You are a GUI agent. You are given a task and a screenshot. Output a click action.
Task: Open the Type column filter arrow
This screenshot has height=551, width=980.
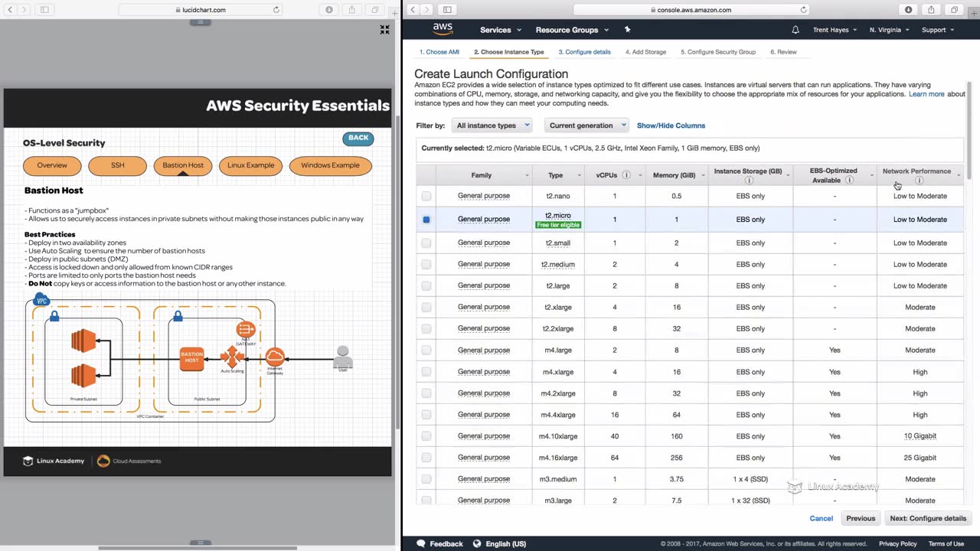(580, 176)
